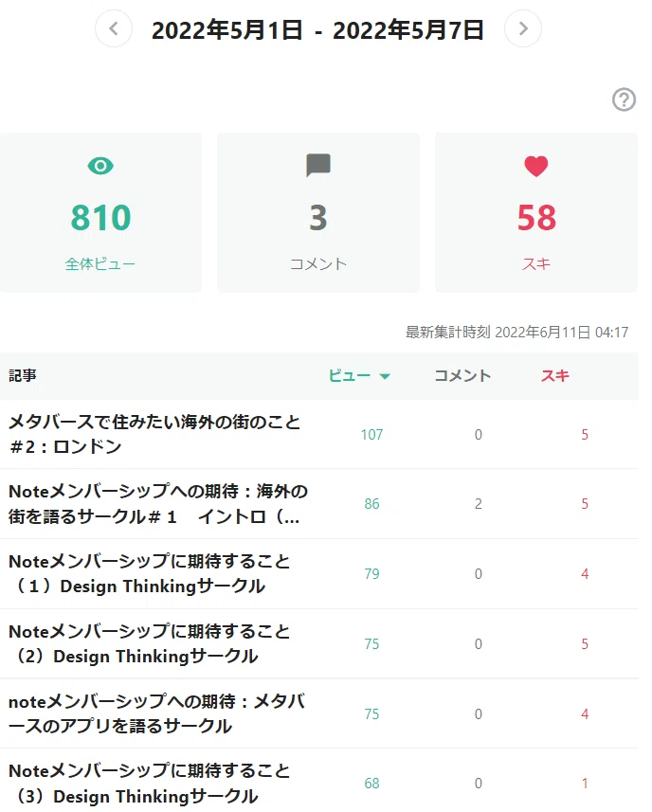
Task: Open article メタバースのアプリを語るサークル
Action: tap(156, 713)
